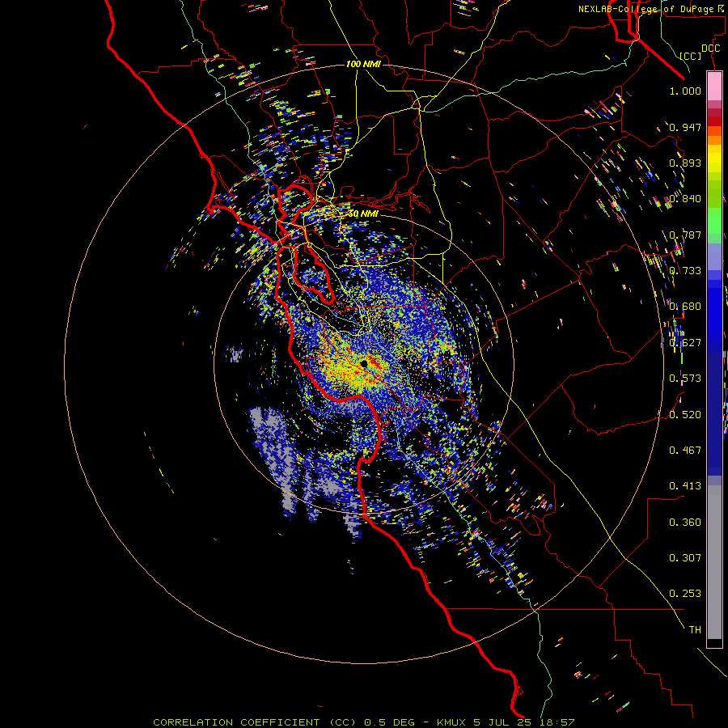Click the 0.360 legend value
This screenshot has width=728, height=728.
685,523
